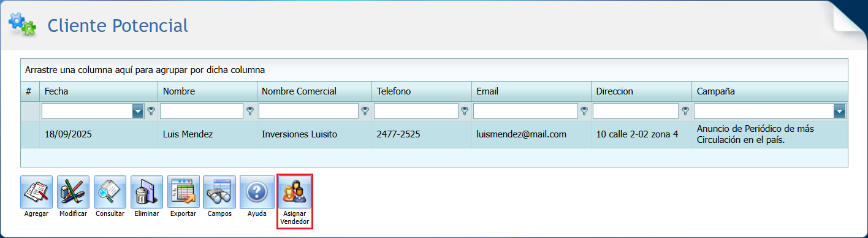The height and width of the screenshot is (238, 868).
Task: Focus the Fecha filter input field
Action: click(87, 111)
